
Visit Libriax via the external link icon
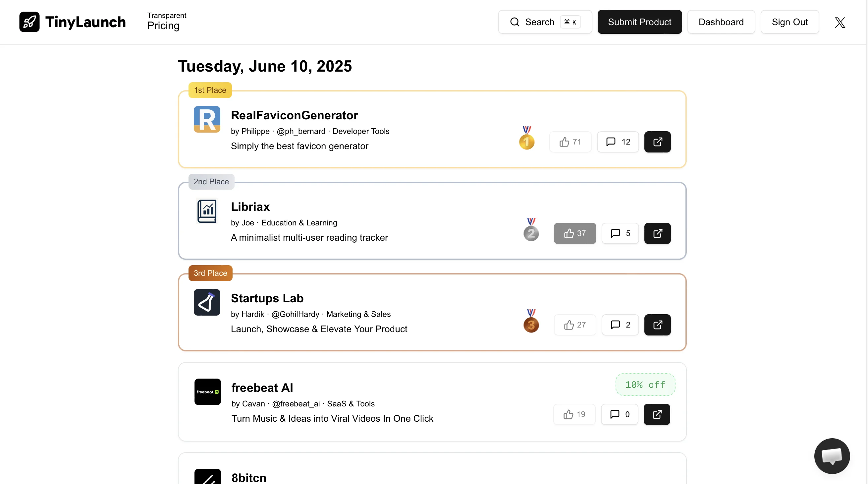click(657, 233)
